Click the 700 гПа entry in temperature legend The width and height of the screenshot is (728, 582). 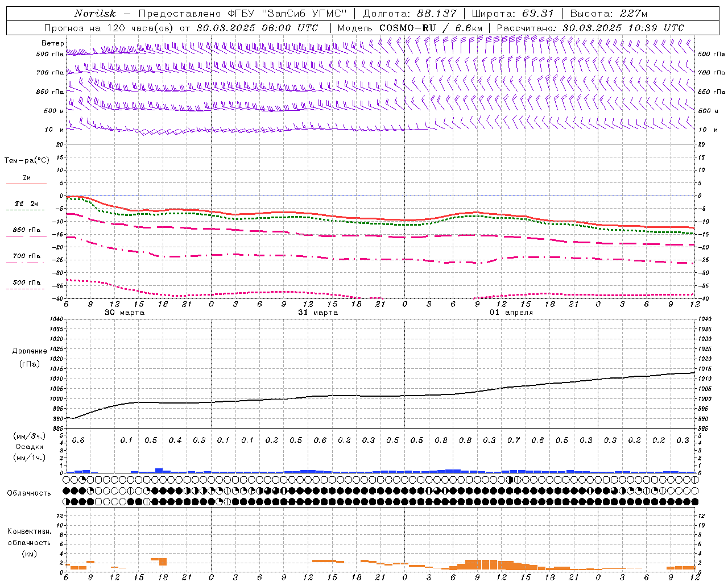27,256
